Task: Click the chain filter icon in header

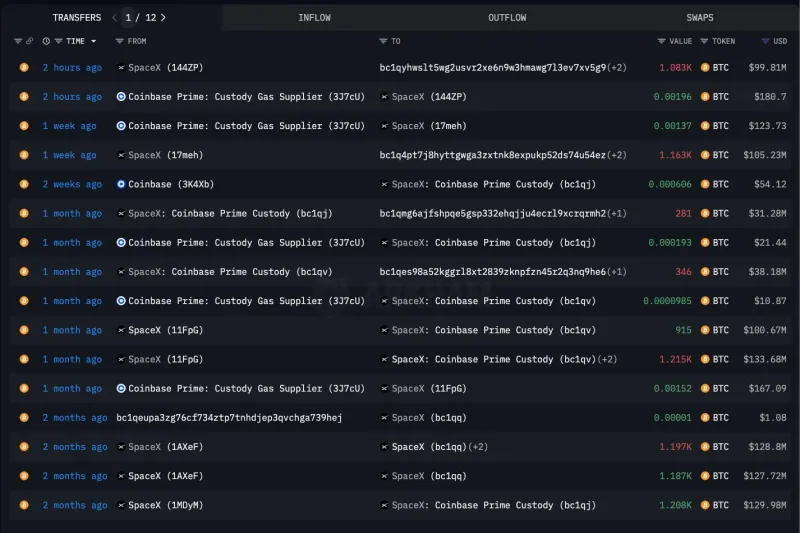Action: (30, 41)
